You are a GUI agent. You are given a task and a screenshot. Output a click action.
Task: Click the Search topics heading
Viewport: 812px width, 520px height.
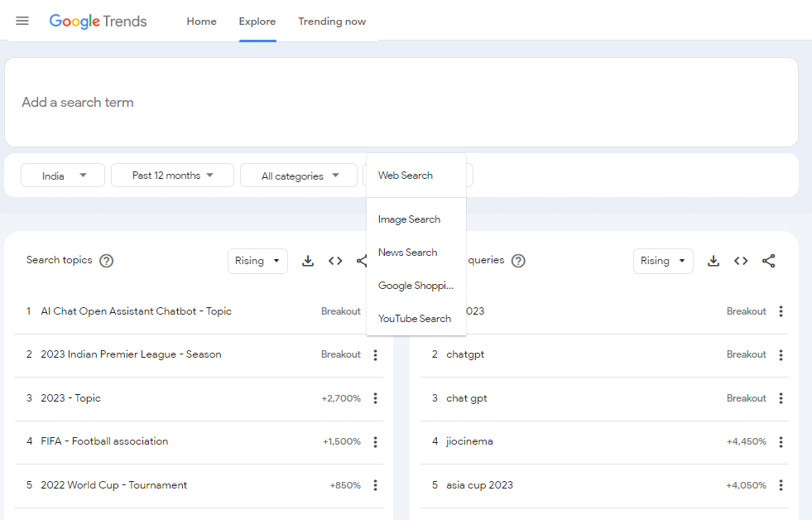(x=59, y=260)
